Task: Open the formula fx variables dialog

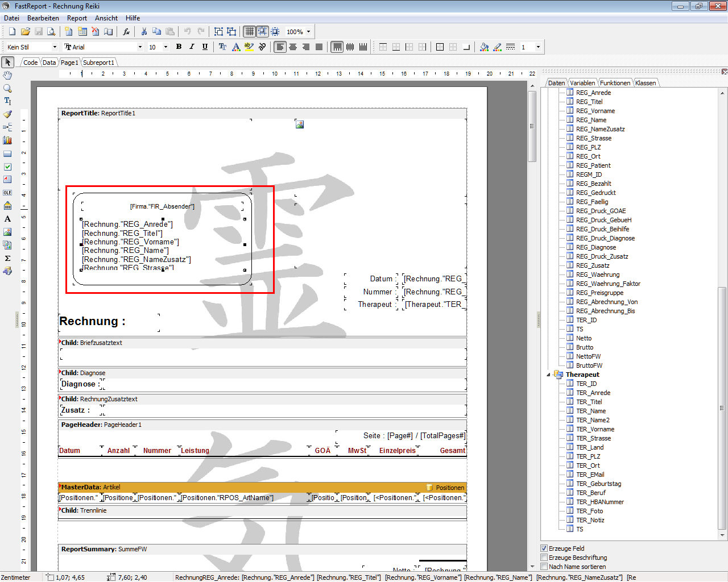Action: [126, 32]
